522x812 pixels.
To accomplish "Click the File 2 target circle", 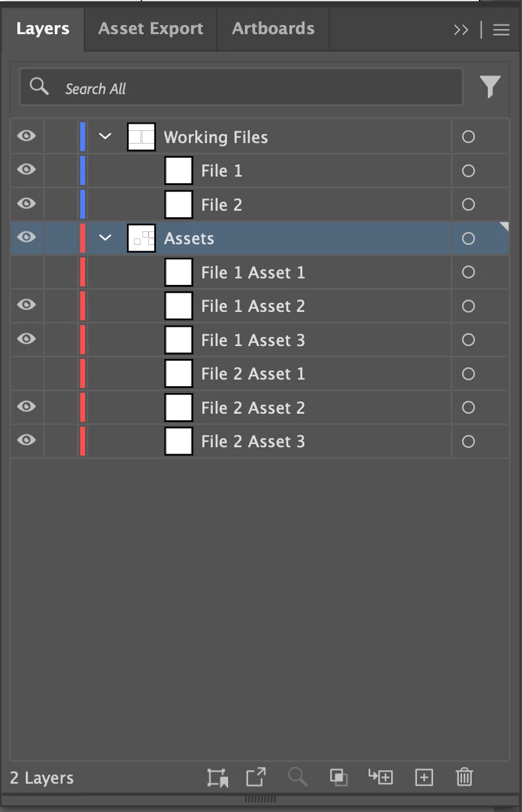I will tap(469, 204).
